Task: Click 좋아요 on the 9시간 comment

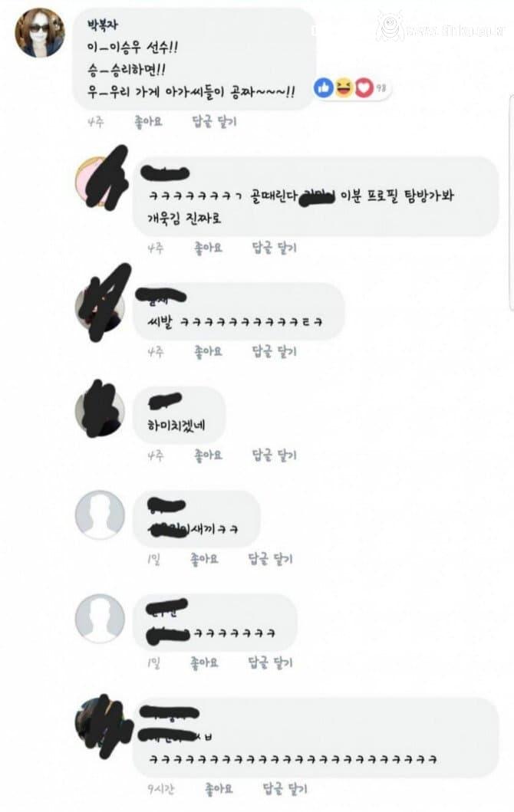Action: tap(219, 789)
